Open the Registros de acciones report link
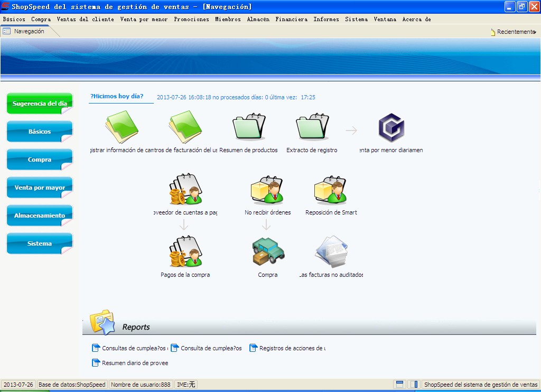Viewport: 541px width, 392px height. 292,348
